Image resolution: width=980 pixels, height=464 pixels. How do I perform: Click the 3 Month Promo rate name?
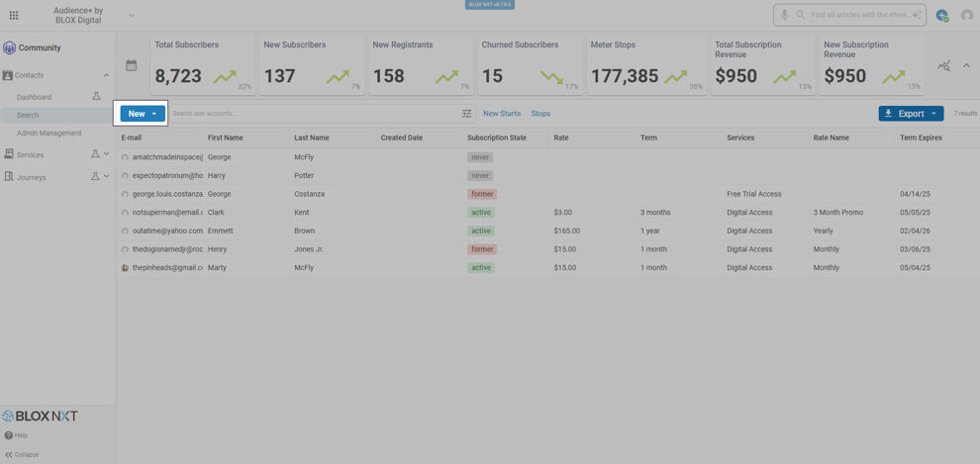838,213
